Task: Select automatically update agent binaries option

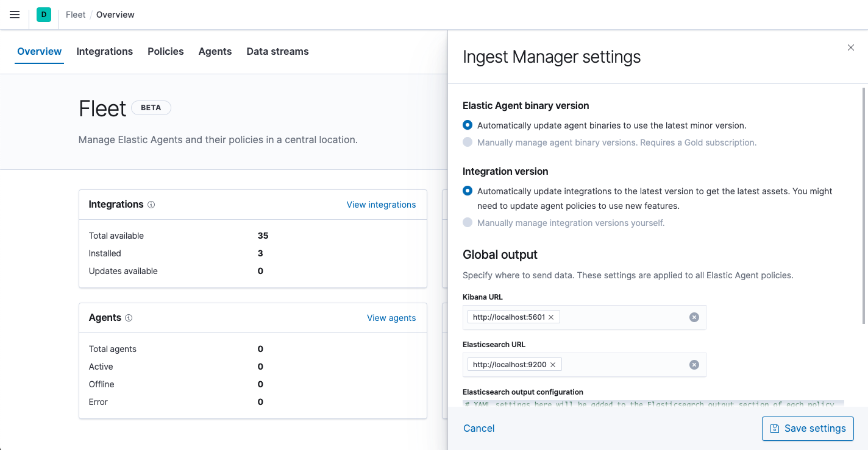Action: (x=468, y=125)
